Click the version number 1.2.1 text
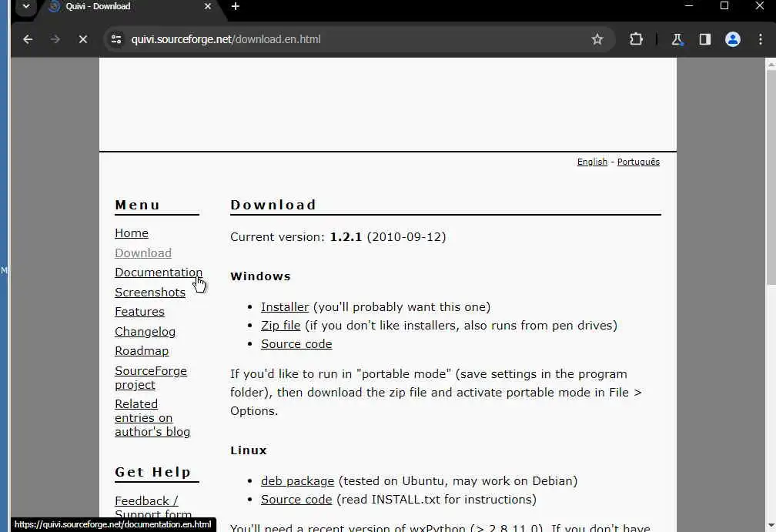 point(346,237)
